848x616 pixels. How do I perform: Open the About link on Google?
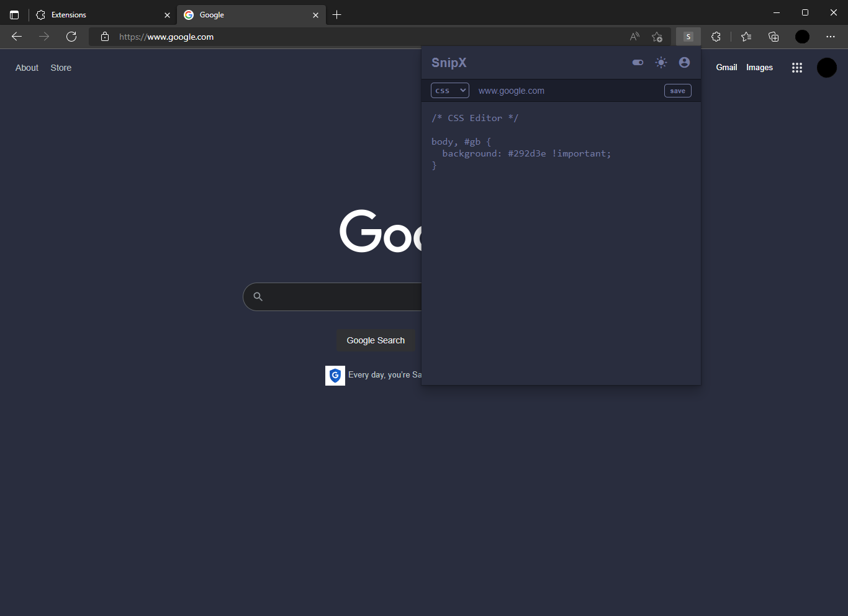point(27,68)
